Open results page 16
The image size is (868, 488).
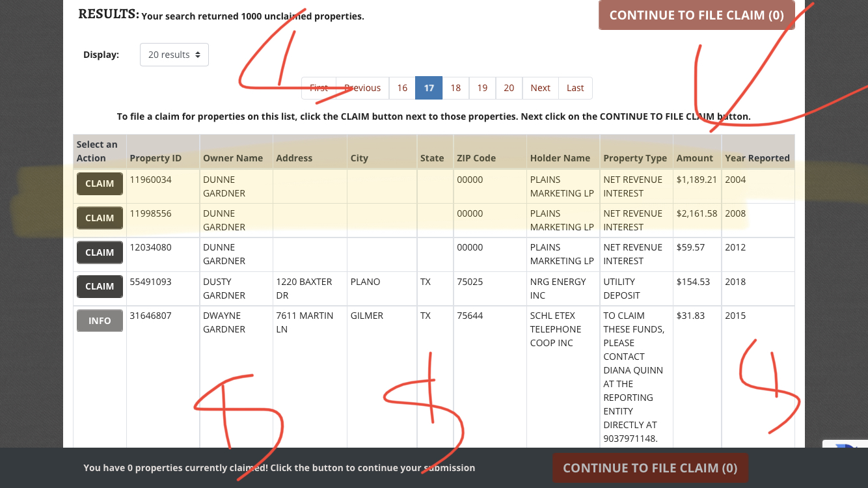pos(402,88)
